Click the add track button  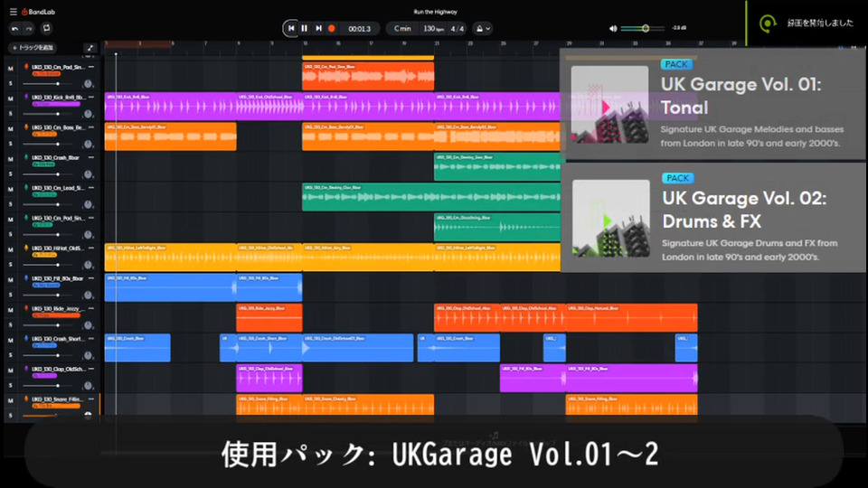(x=33, y=48)
